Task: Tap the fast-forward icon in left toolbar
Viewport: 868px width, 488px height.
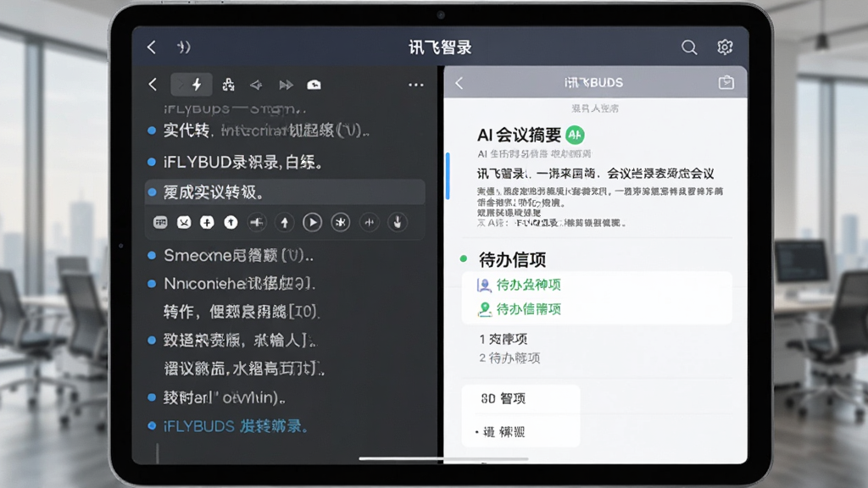Action: coord(287,85)
